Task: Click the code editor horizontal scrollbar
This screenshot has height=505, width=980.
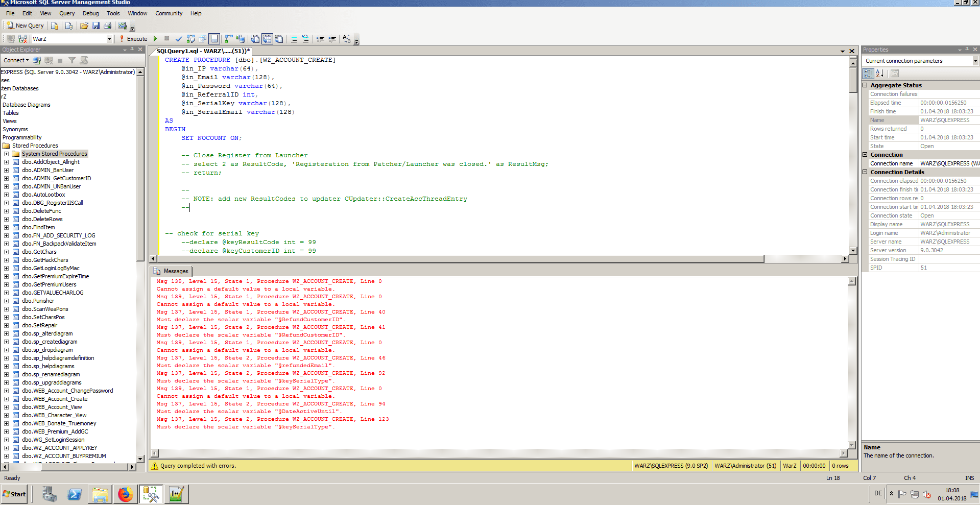Action: [499, 259]
